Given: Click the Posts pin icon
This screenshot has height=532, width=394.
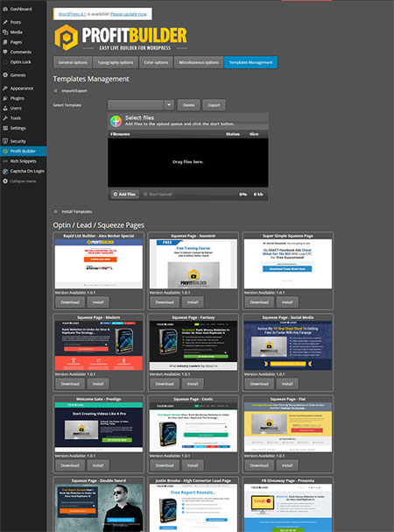Looking at the screenshot, I should pyautogui.click(x=5, y=22).
